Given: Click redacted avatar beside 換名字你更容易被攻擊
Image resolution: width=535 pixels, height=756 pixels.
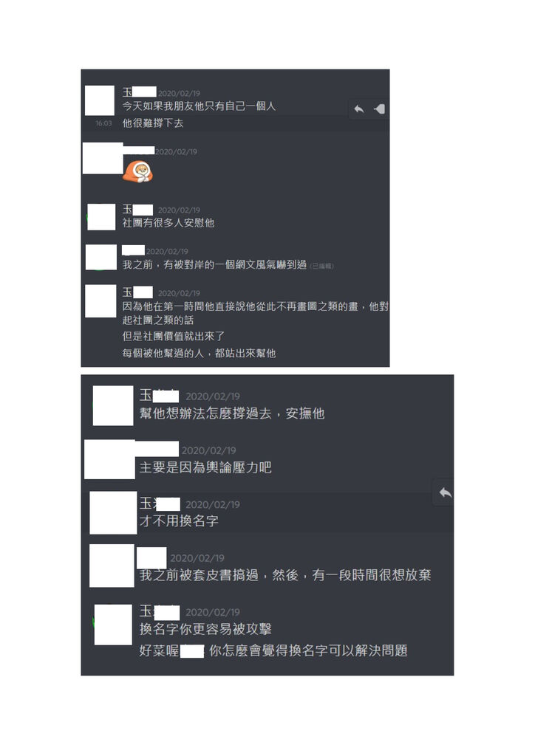Looking at the screenshot, I should pos(113,625).
